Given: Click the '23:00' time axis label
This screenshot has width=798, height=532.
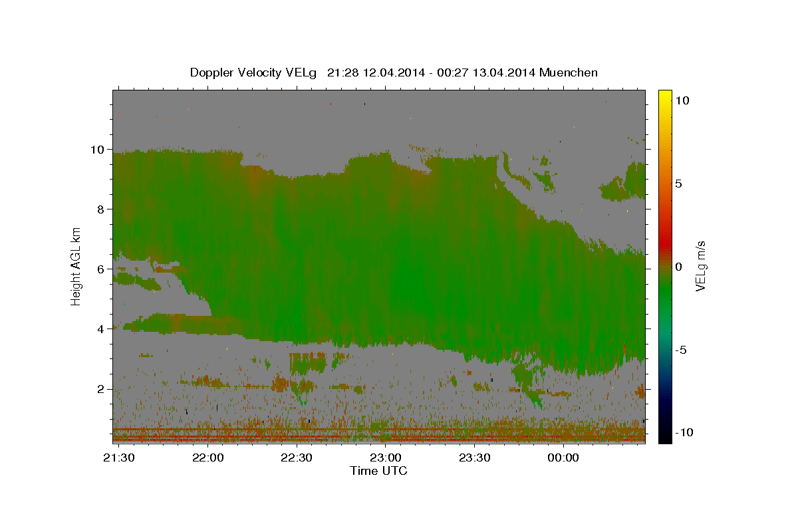Looking at the screenshot, I should coord(385,458).
